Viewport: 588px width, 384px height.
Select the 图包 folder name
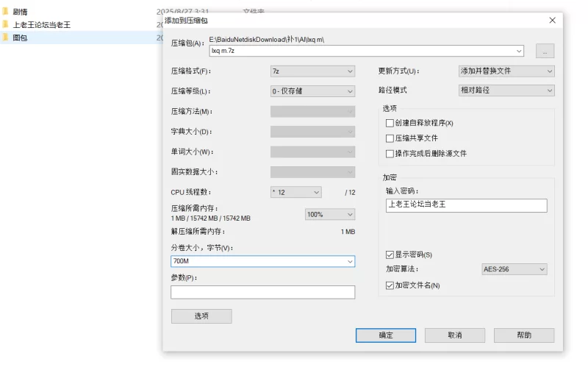tap(20, 38)
